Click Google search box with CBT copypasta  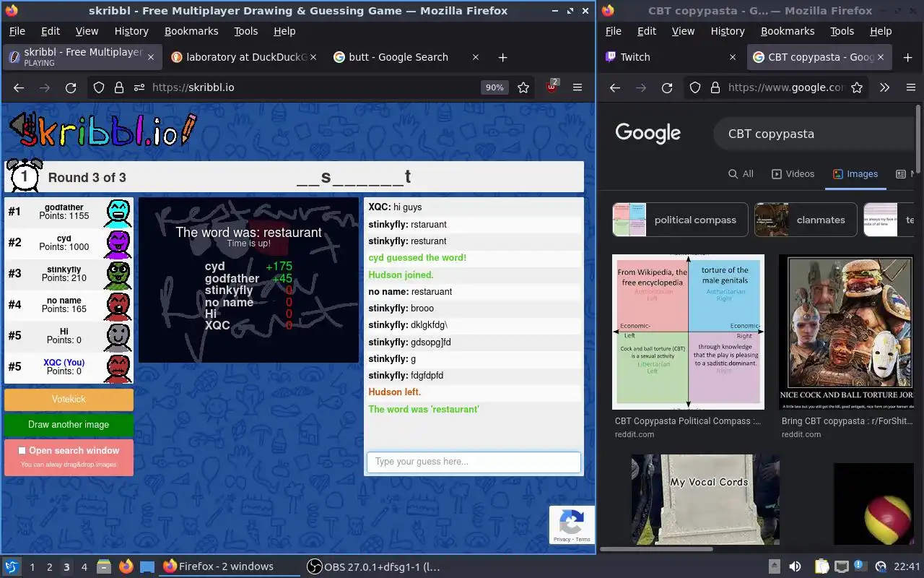(812, 134)
